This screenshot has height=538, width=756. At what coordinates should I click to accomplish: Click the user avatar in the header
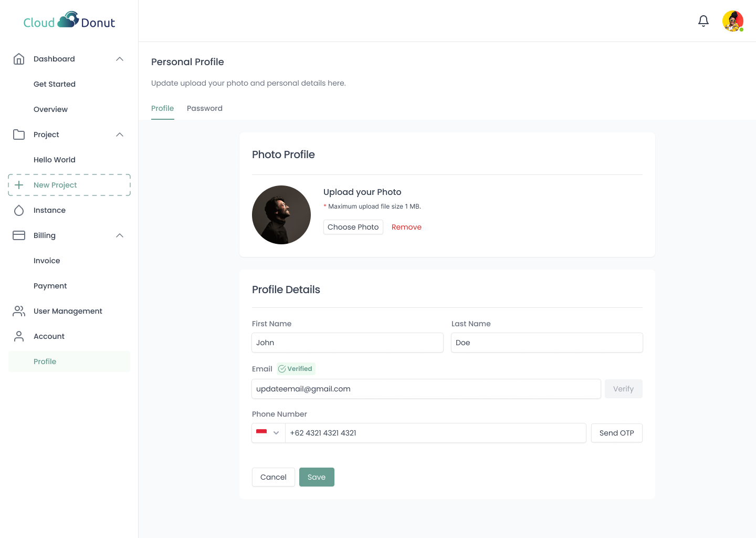click(x=733, y=21)
